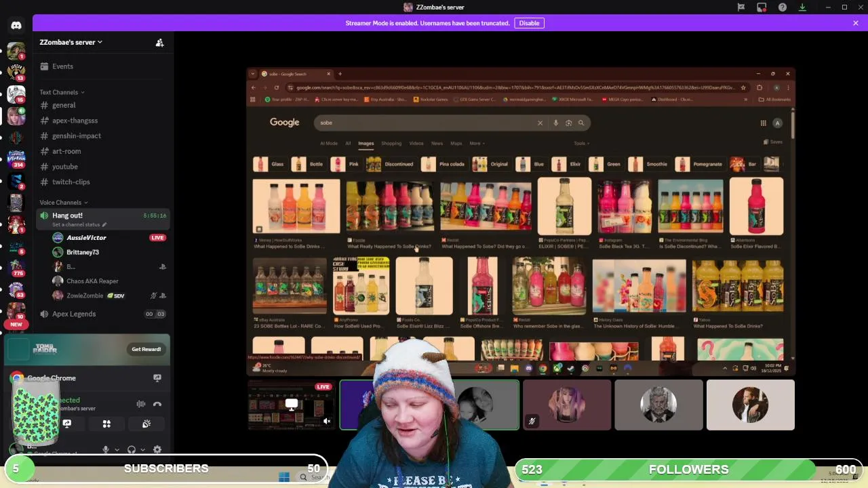Toggle microphone mute in user panel

point(105,449)
